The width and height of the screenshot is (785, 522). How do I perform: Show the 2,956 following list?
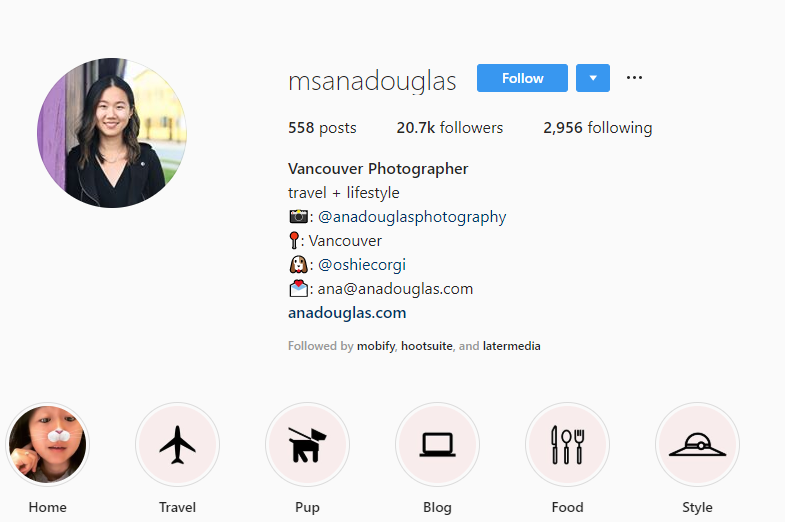pos(598,128)
